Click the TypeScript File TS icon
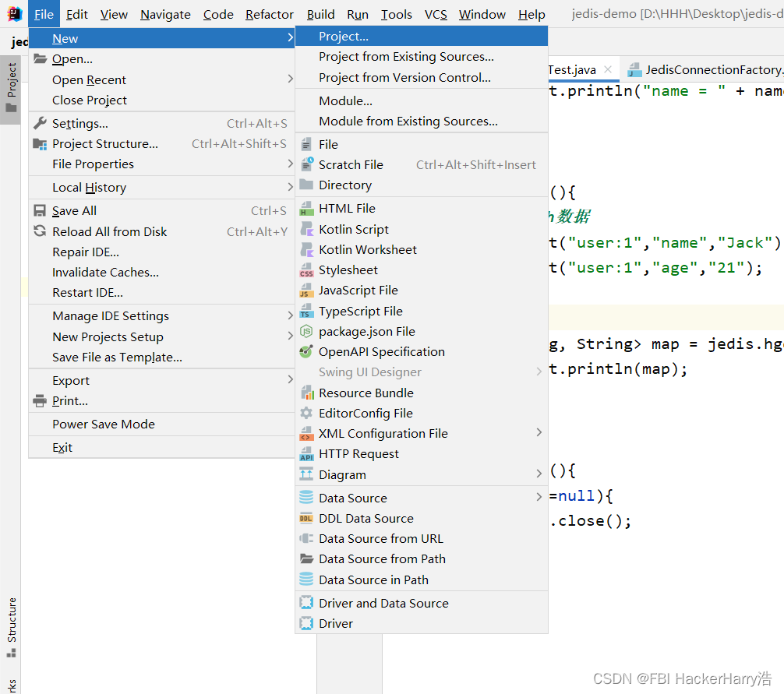The height and width of the screenshot is (694, 784). [x=306, y=311]
